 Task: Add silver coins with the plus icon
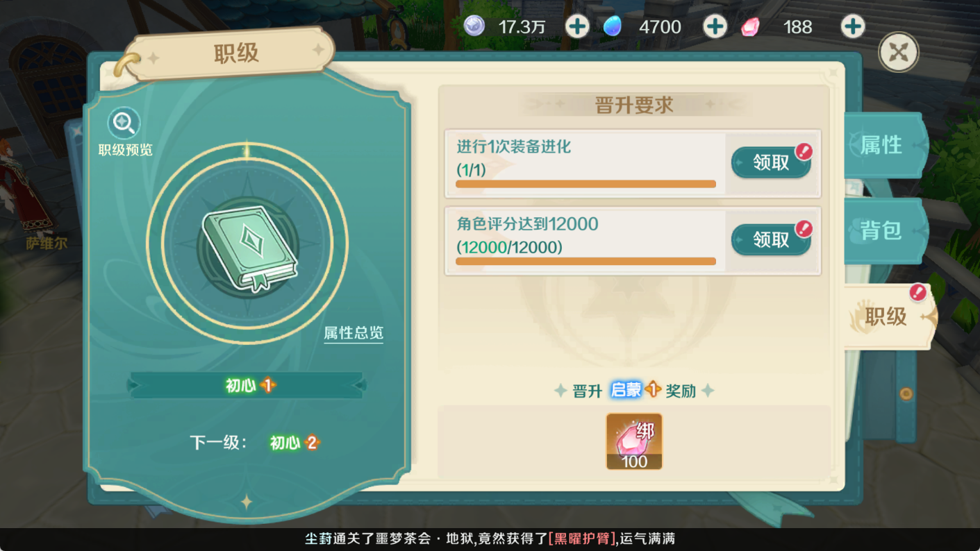576,27
